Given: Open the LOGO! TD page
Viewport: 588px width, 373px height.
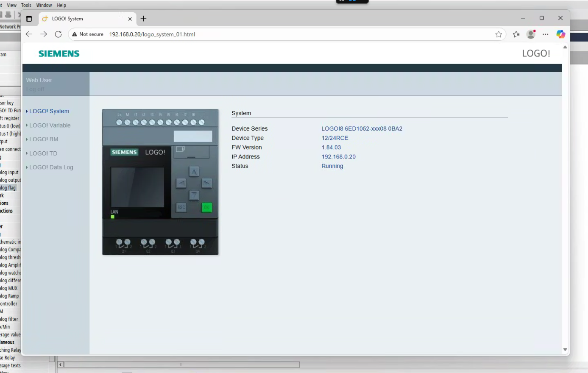Looking at the screenshot, I should pyautogui.click(x=43, y=153).
